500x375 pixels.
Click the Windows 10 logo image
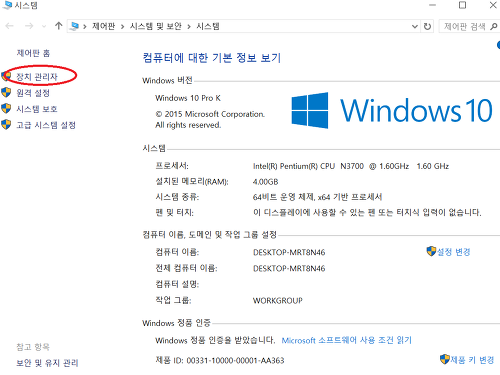tap(392, 110)
